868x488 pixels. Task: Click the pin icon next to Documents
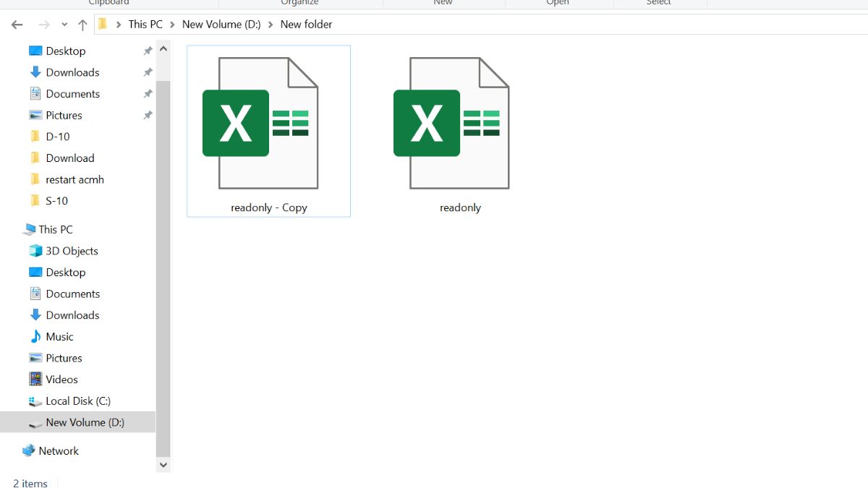coord(148,94)
